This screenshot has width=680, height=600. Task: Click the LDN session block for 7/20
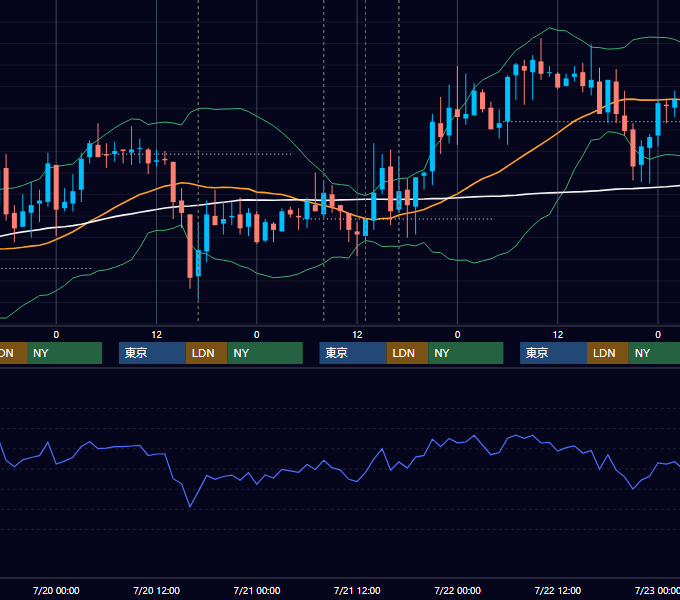[206, 353]
